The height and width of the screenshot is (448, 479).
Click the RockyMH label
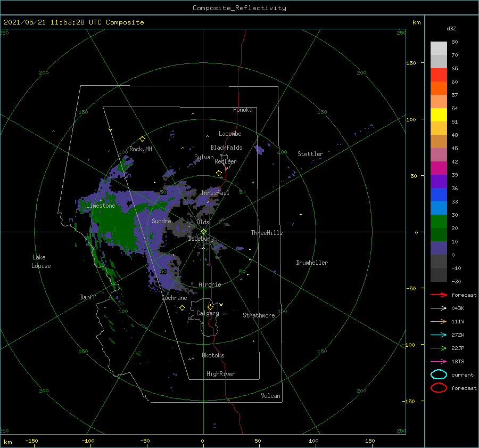(141, 149)
